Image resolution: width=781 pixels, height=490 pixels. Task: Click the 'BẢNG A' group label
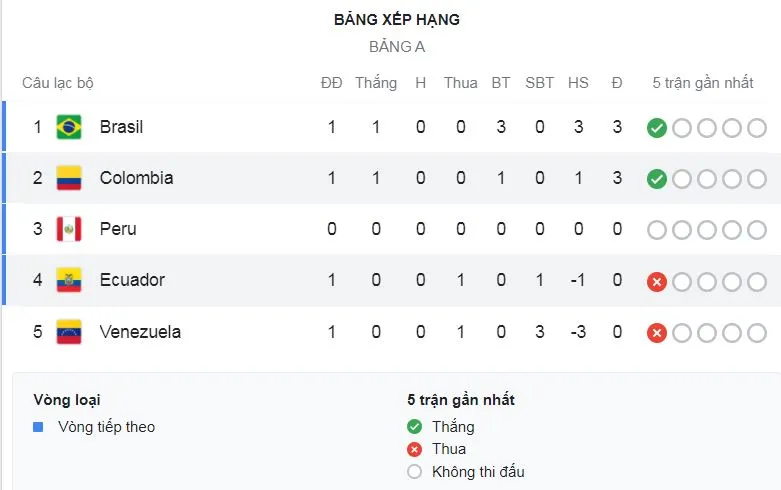[x=397, y=46]
